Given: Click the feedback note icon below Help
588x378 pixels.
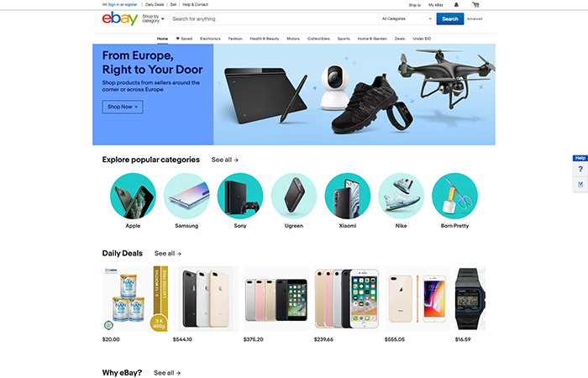Looking at the screenshot, I should pos(580,184).
